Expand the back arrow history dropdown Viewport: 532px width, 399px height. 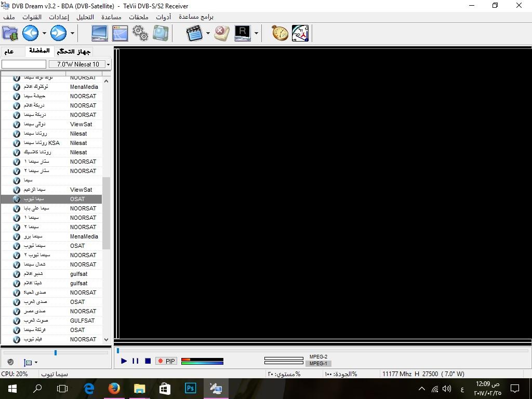click(x=45, y=33)
